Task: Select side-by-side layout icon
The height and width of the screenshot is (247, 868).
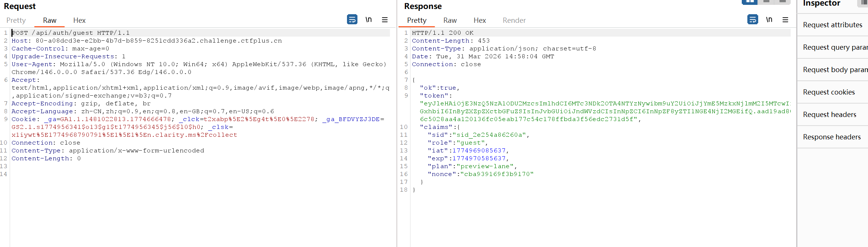Action: tap(749, 2)
